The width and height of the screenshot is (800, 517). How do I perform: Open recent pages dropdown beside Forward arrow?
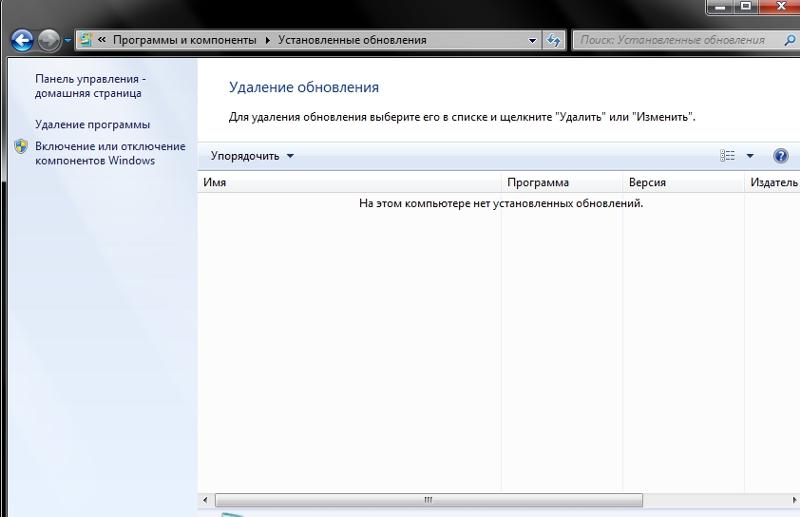(67, 40)
